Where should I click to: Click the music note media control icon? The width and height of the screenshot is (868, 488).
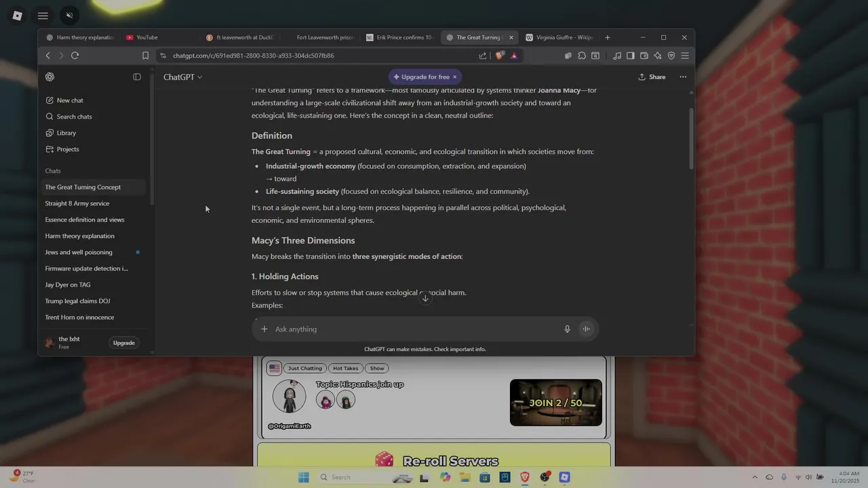(x=617, y=56)
